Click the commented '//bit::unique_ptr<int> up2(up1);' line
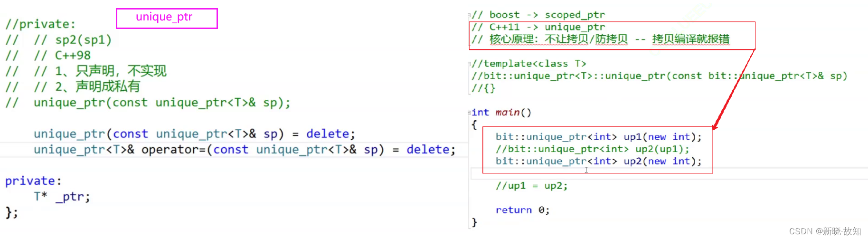 pos(593,149)
